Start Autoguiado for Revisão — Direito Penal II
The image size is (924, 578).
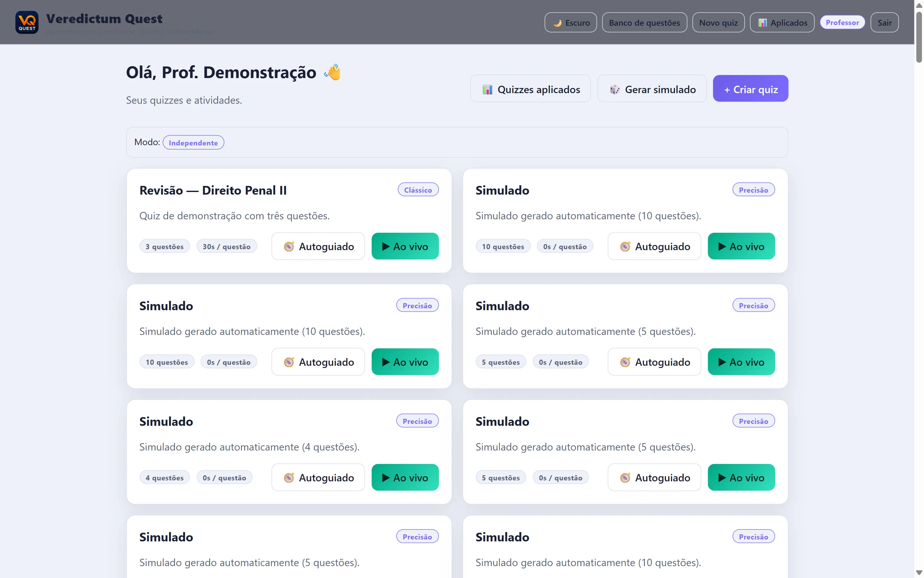coord(318,247)
